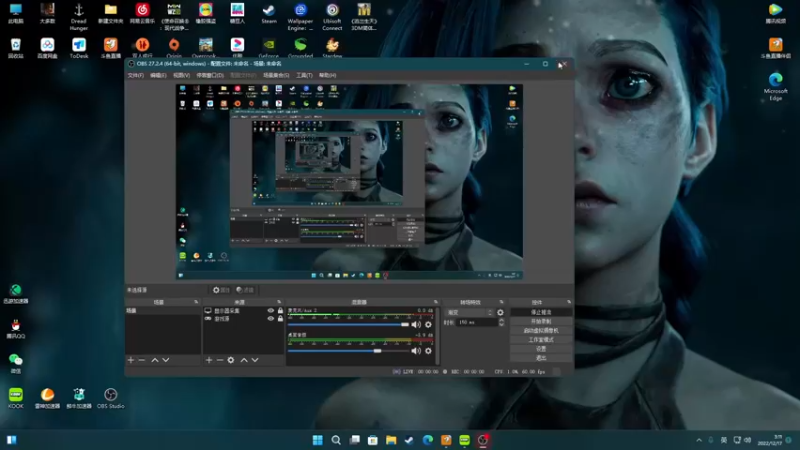Open the Docks (D) menu in OBS
This screenshot has width=800, height=450.
coord(210,75)
